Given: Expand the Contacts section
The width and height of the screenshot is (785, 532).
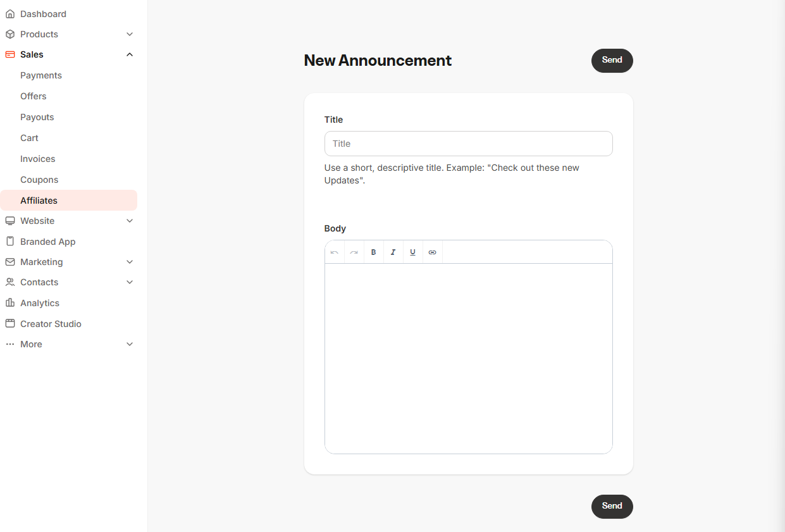Looking at the screenshot, I should 130,281.
